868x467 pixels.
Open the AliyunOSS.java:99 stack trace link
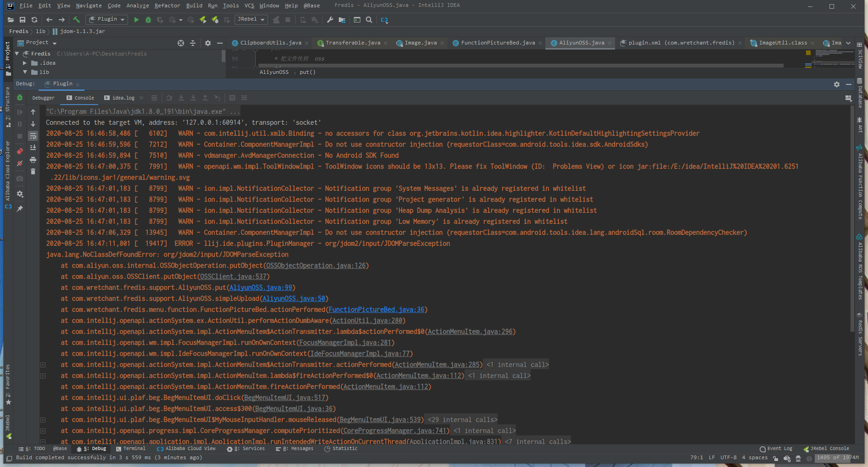[x=261, y=288]
